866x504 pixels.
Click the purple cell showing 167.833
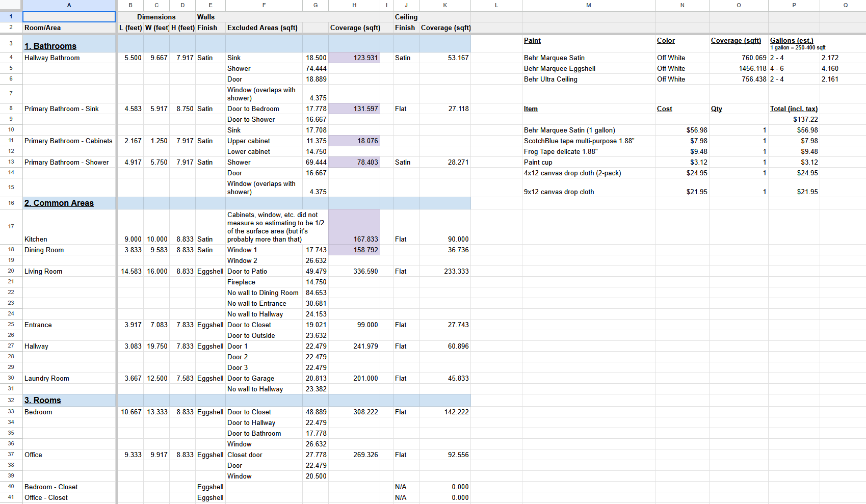354,227
